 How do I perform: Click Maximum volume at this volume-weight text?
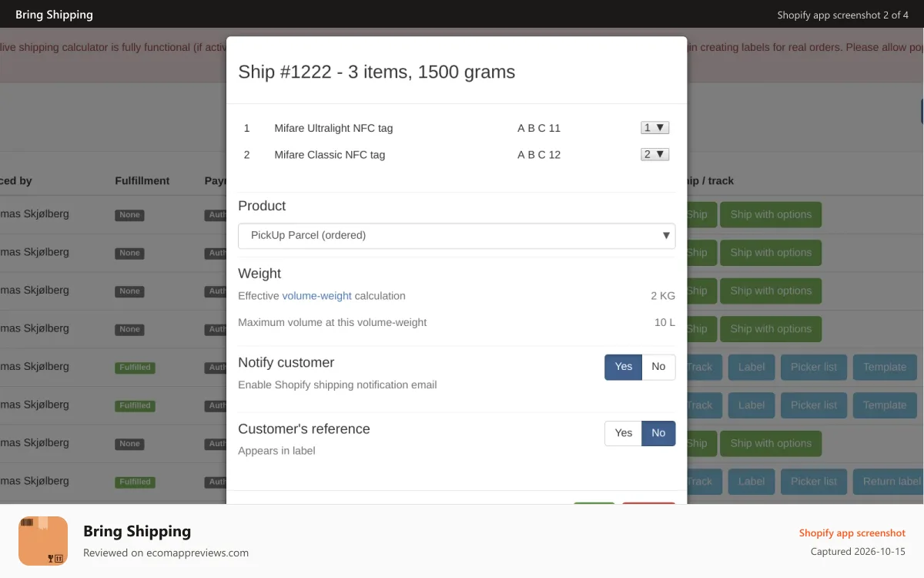pos(332,322)
